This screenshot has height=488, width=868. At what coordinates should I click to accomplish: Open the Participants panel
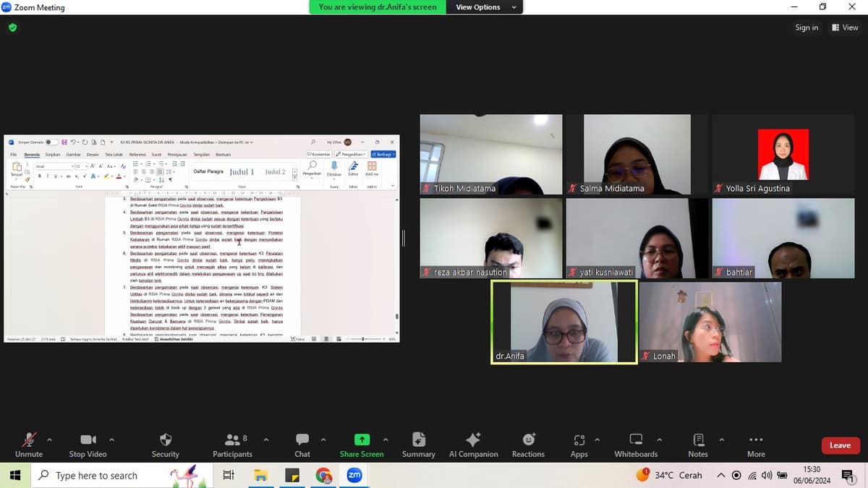coord(232,445)
